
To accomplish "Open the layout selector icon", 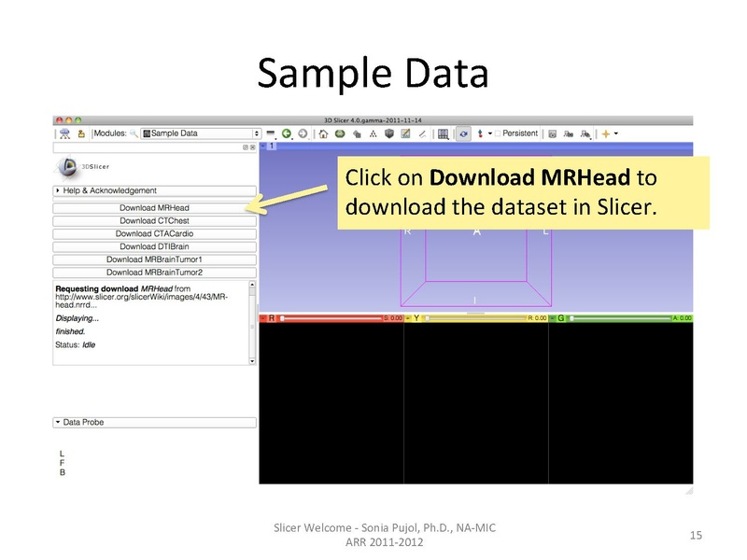I will tap(443, 133).
